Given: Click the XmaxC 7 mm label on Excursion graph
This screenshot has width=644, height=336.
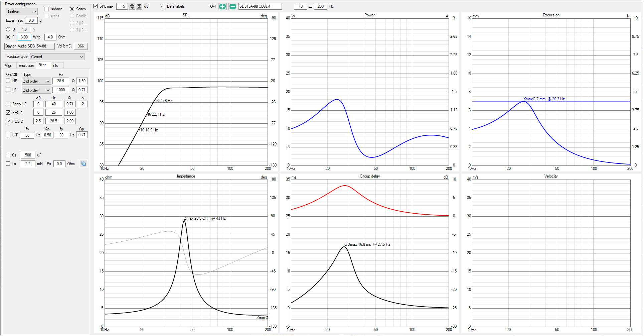Looking at the screenshot, I should pyautogui.click(x=544, y=99).
